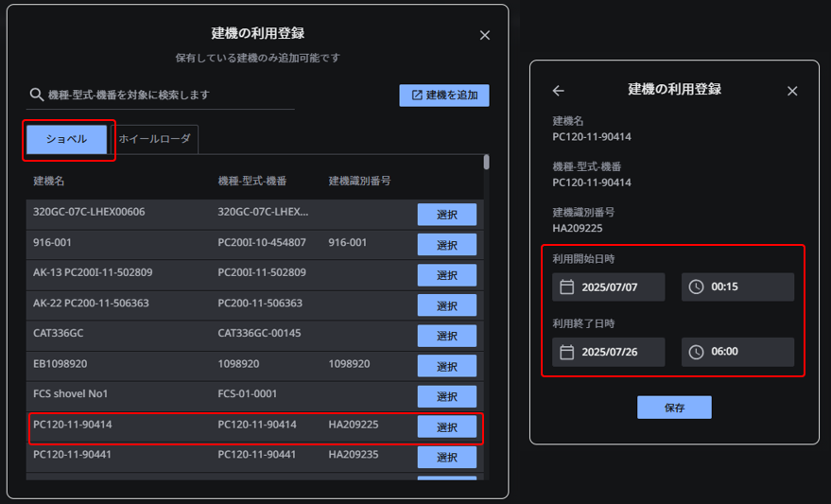Close the right 建機の利用登録 dialog
The image size is (831, 504).
click(792, 91)
